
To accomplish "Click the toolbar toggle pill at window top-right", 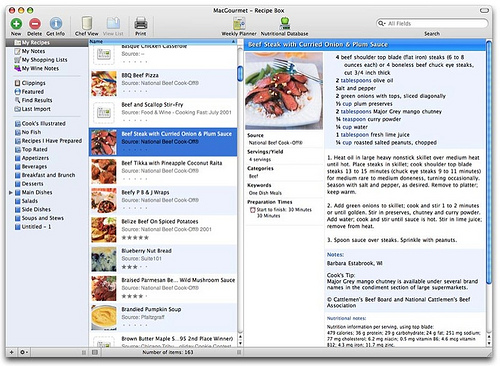I will 484,10.
